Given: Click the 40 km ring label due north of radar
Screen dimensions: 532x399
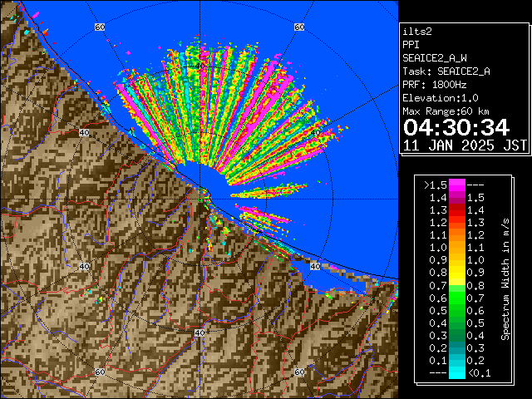Looking at the screenshot, I should click(199, 66).
